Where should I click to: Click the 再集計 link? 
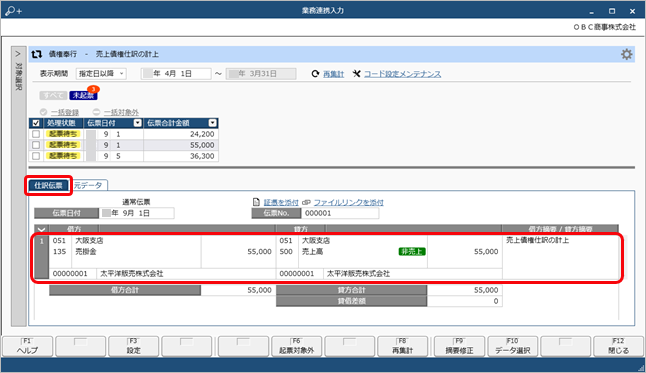[x=333, y=74]
